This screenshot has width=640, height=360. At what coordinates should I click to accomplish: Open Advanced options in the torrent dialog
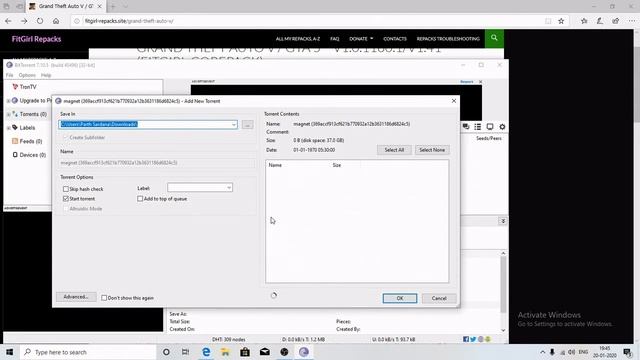tap(76, 297)
